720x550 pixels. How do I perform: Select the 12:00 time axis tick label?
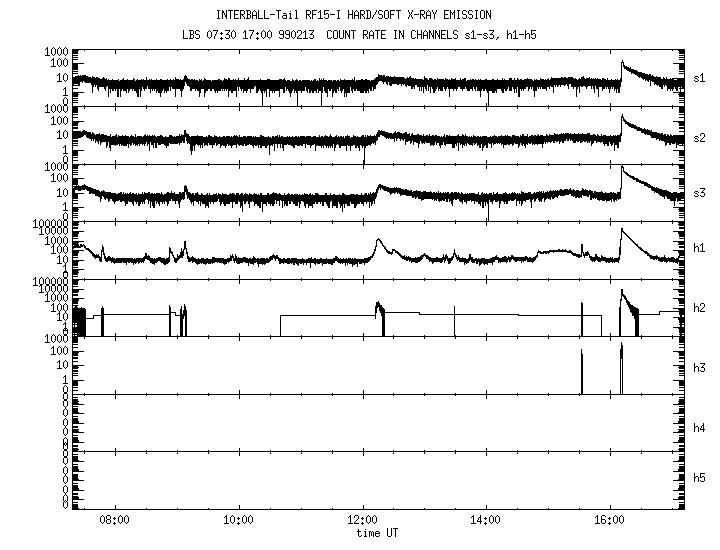tap(362, 520)
